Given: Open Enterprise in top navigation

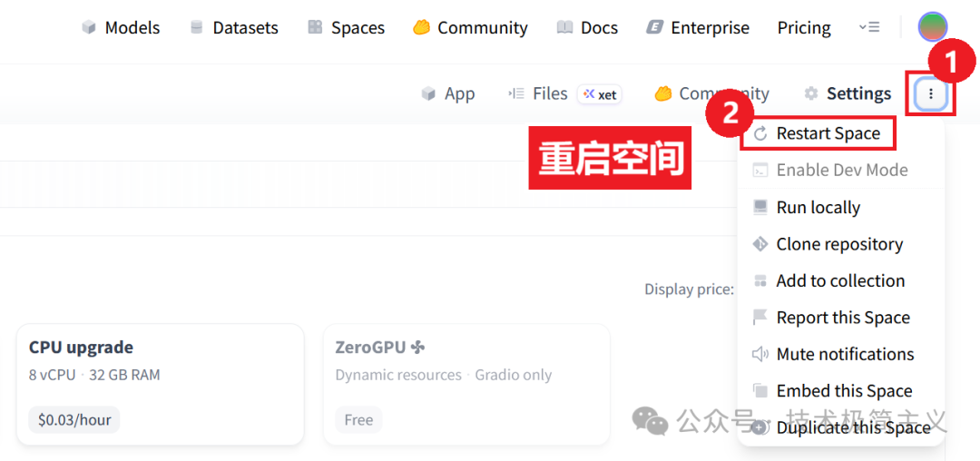Looking at the screenshot, I should (698, 28).
